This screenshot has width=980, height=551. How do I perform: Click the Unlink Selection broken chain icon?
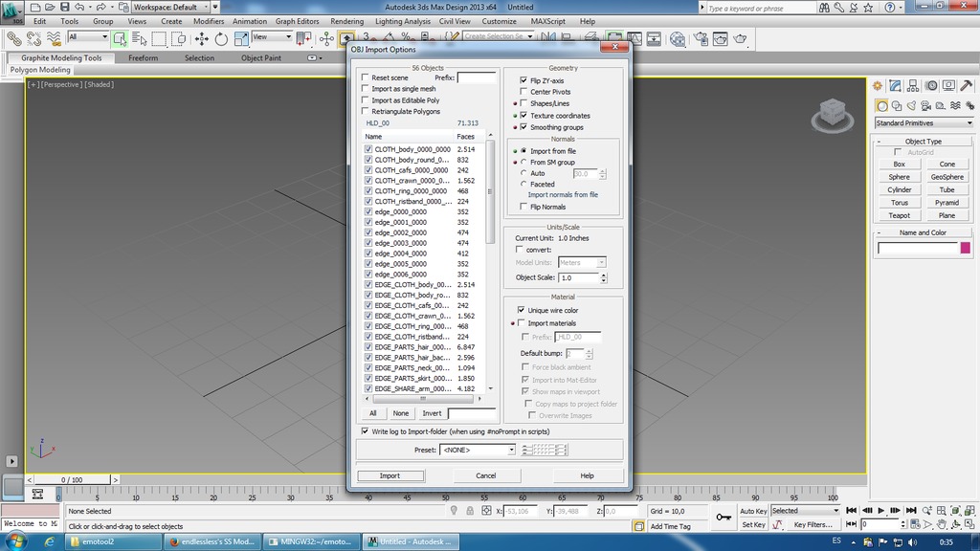pos(33,38)
